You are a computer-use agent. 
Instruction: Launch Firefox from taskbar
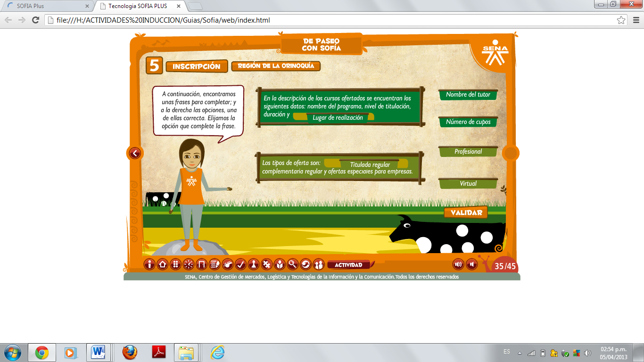tap(130, 353)
